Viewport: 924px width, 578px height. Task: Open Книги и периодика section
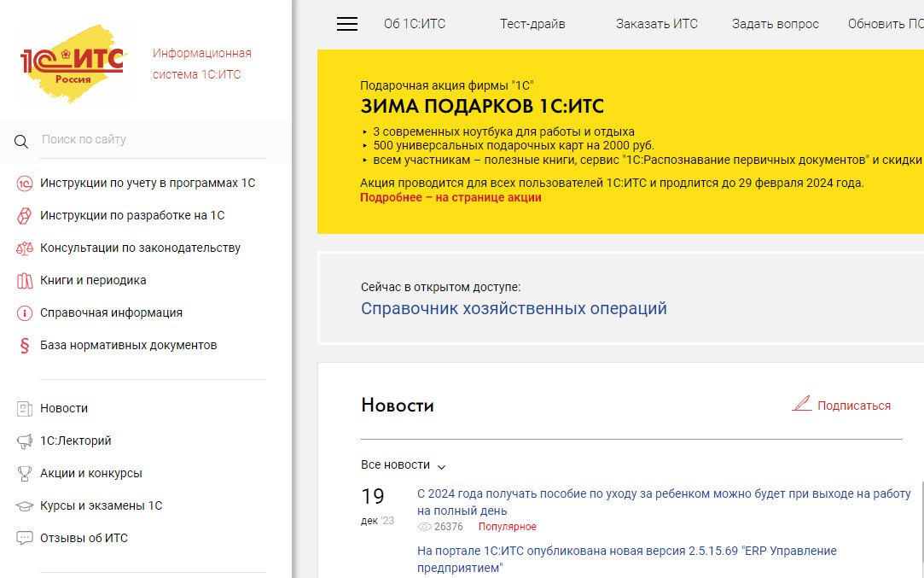(x=93, y=280)
